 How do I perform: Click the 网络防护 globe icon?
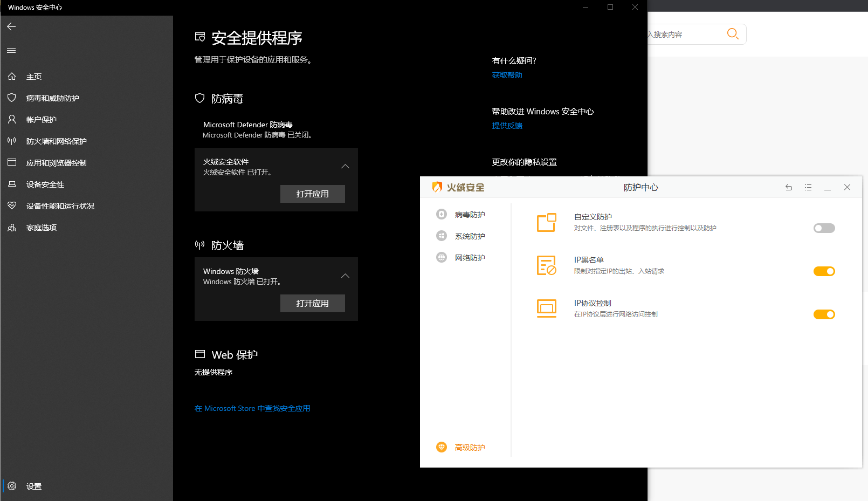pyautogui.click(x=442, y=258)
